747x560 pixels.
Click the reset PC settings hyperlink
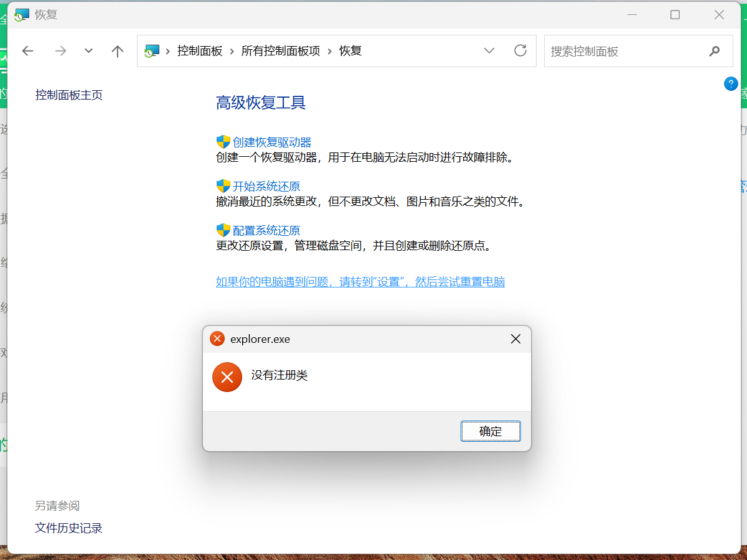360,282
